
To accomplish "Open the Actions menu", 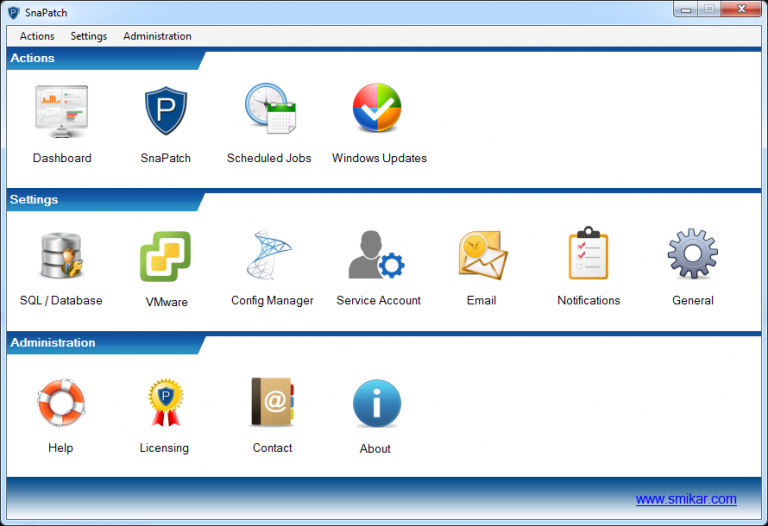I will (37, 36).
